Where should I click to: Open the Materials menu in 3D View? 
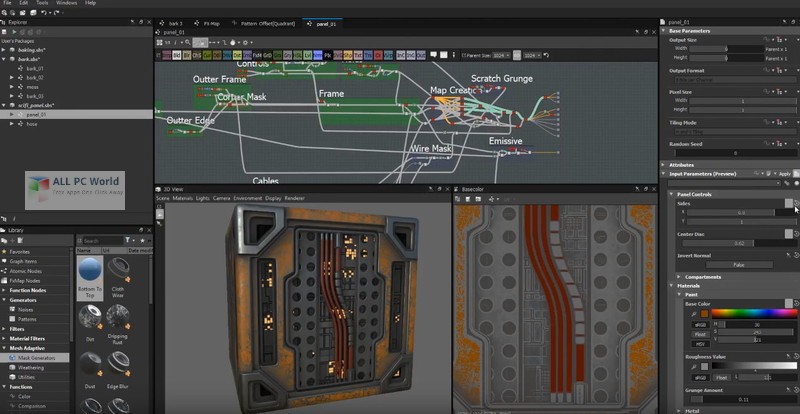[183, 198]
